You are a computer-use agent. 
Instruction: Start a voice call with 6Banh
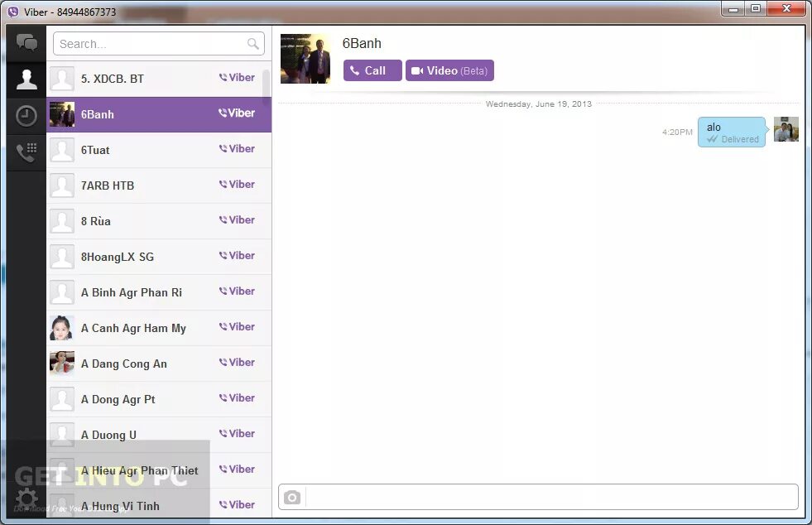[372, 70]
